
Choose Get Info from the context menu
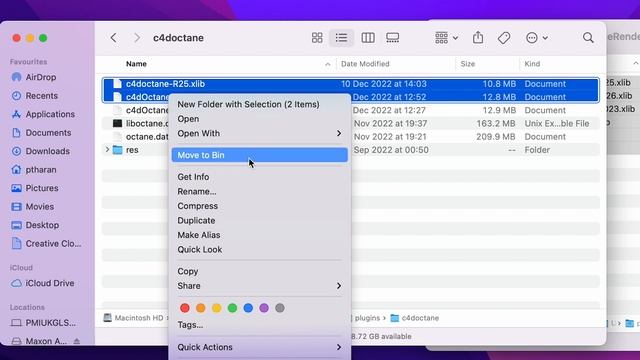(259, 177)
